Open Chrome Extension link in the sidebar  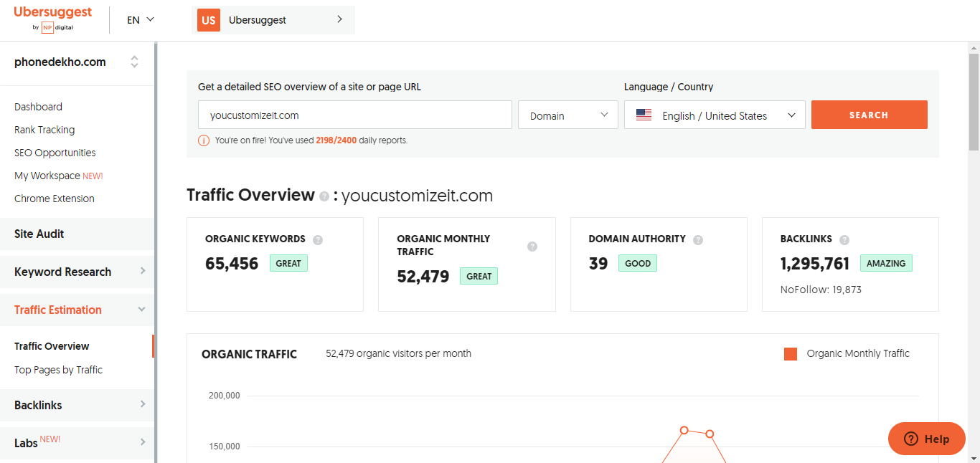pos(55,199)
